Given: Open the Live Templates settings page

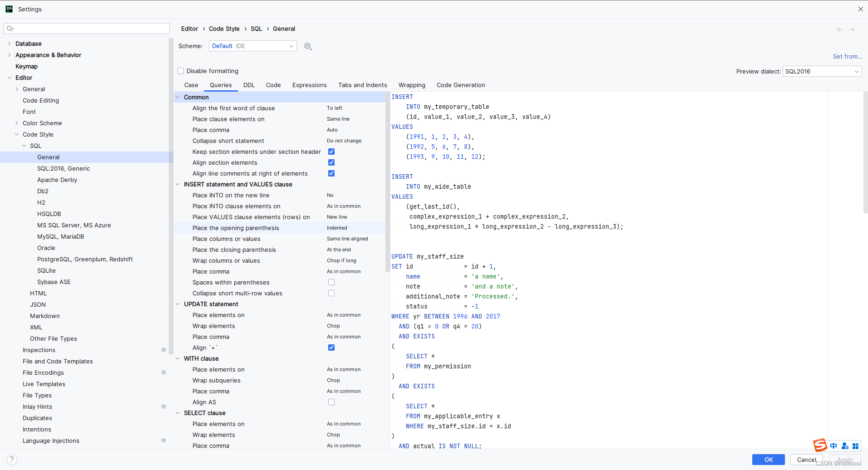Looking at the screenshot, I should point(44,384).
